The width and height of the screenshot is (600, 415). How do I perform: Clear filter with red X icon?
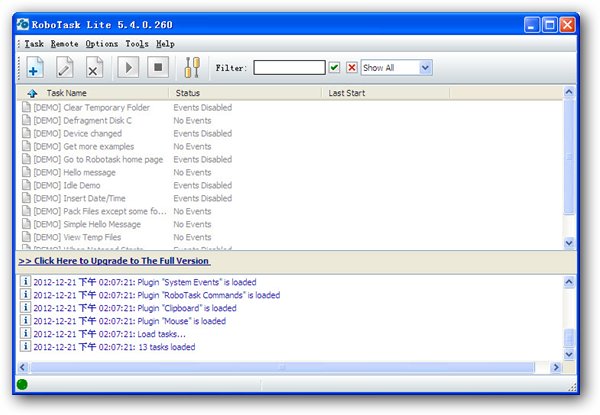pyautogui.click(x=351, y=68)
